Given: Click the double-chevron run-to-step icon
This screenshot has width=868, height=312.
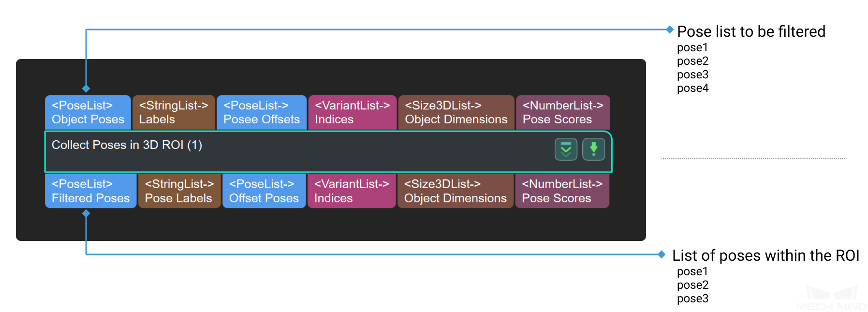Looking at the screenshot, I should [566, 149].
